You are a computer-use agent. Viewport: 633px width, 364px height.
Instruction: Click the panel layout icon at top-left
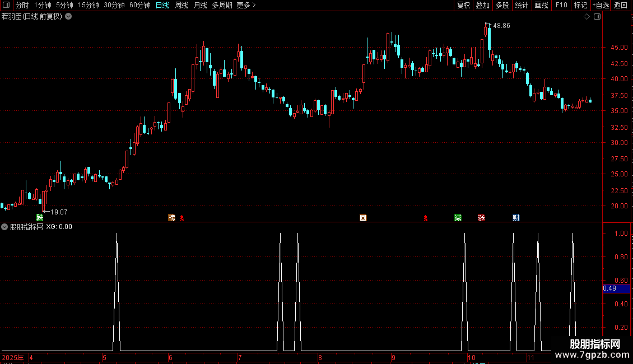tap(6, 5)
